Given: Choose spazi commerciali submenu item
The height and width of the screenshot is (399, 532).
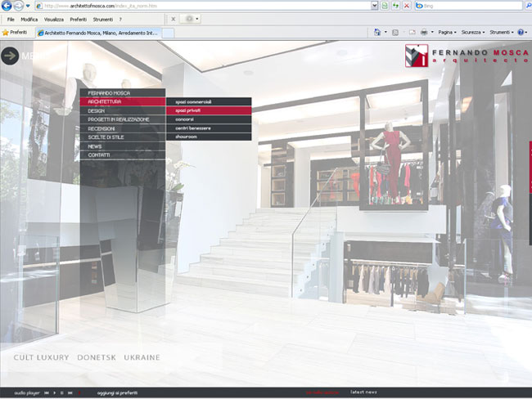Looking at the screenshot, I should tap(209, 101).
